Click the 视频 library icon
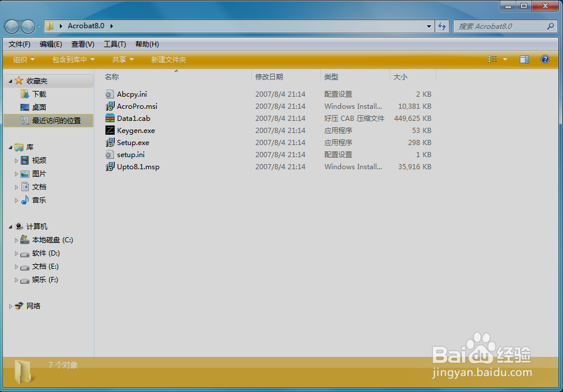The height and width of the screenshot is (392, 563). pos(25,160)
